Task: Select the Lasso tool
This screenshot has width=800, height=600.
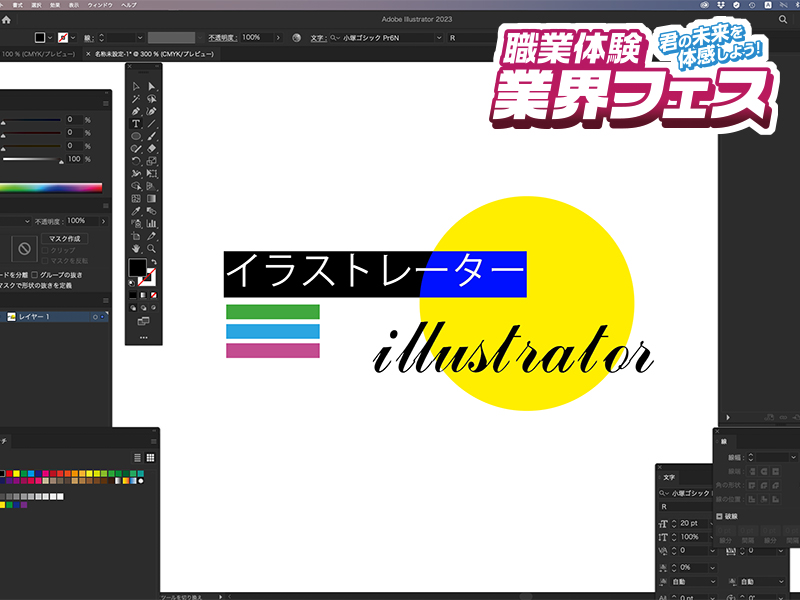Action: tap(152, 98)
